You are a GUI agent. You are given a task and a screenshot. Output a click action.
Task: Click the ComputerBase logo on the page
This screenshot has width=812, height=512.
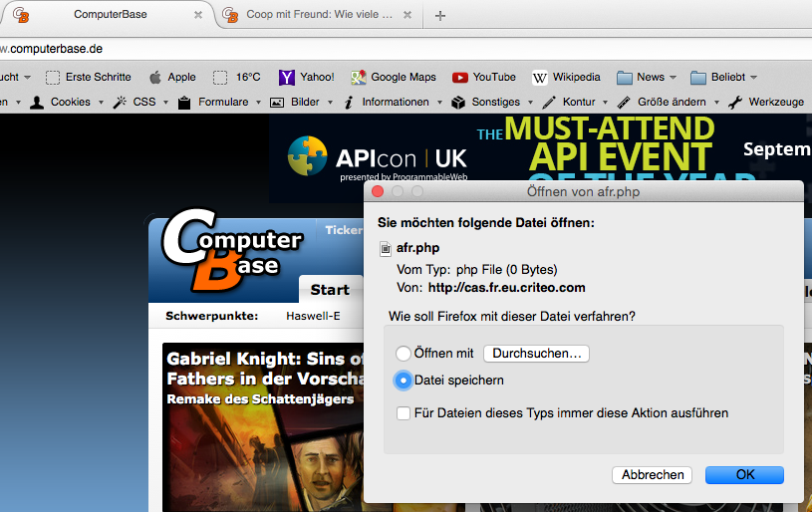click(x=232, y=250)
